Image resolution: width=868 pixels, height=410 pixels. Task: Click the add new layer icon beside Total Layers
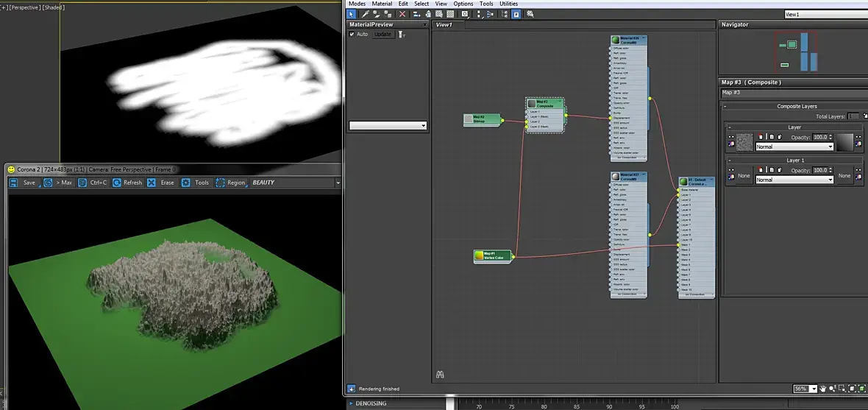(x=864, y=116)
